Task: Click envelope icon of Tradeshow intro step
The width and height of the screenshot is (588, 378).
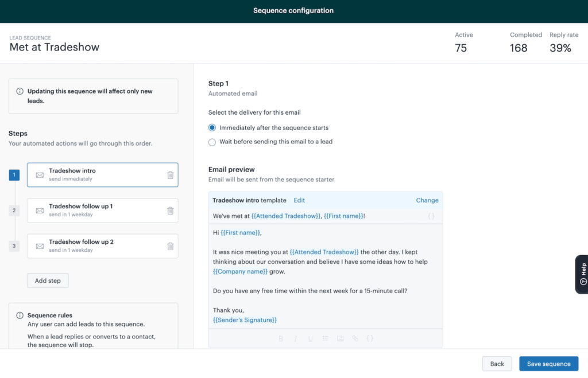Action: (x=40, y=175)
